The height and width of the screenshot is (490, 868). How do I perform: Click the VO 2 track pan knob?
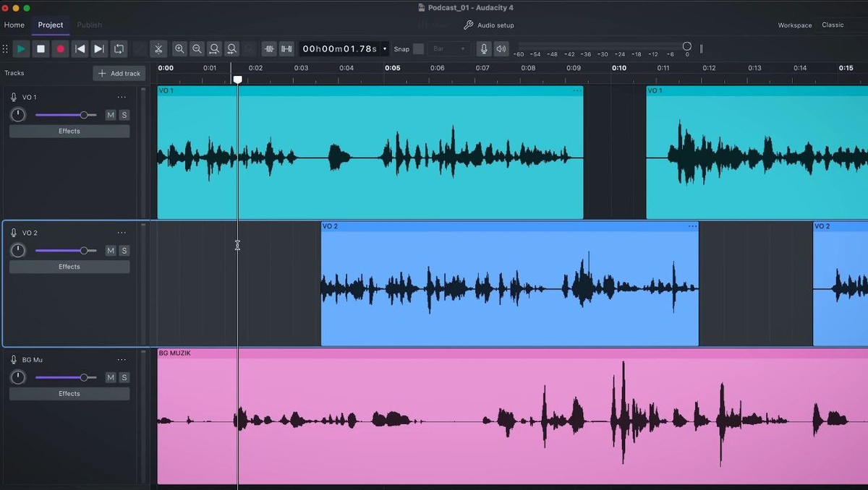coord(18,251)
